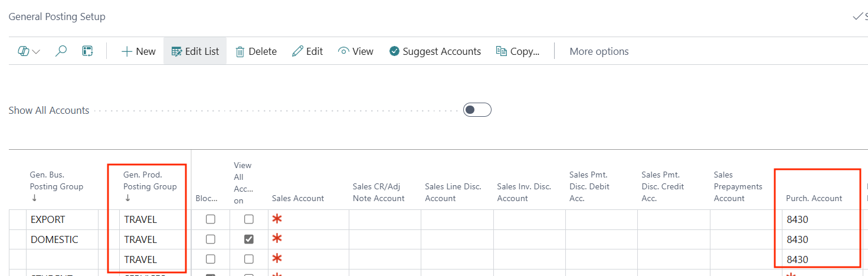The image size is (868, 276).
Task: Click the Edit pencil icon
Action: pos(298,51)
